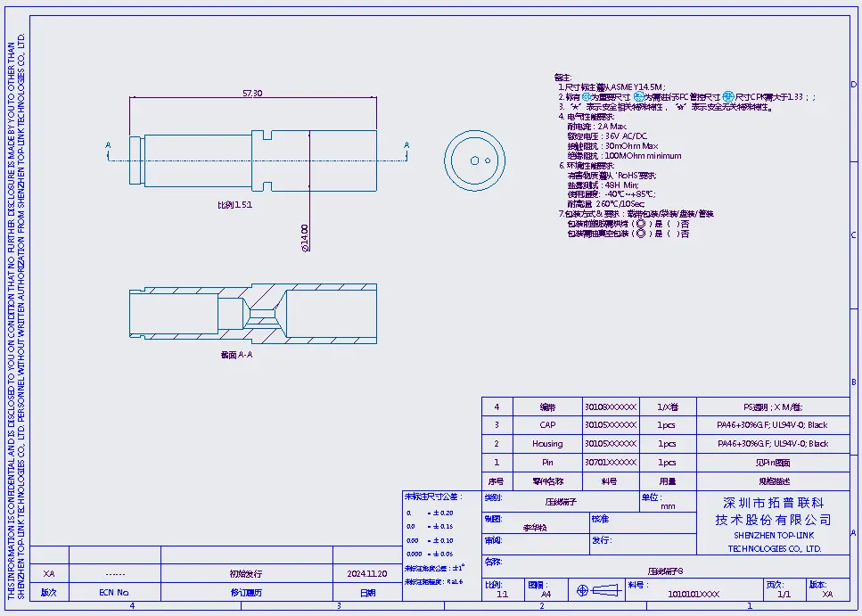Click the 57.30 length dimension text
862x616 pixels.
252,94
